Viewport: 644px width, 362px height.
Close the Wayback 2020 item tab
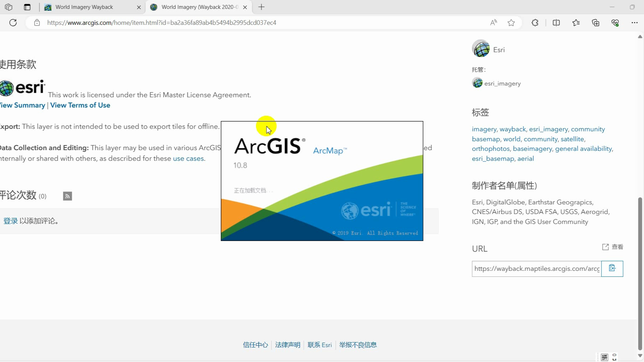[x=245, y=7]
